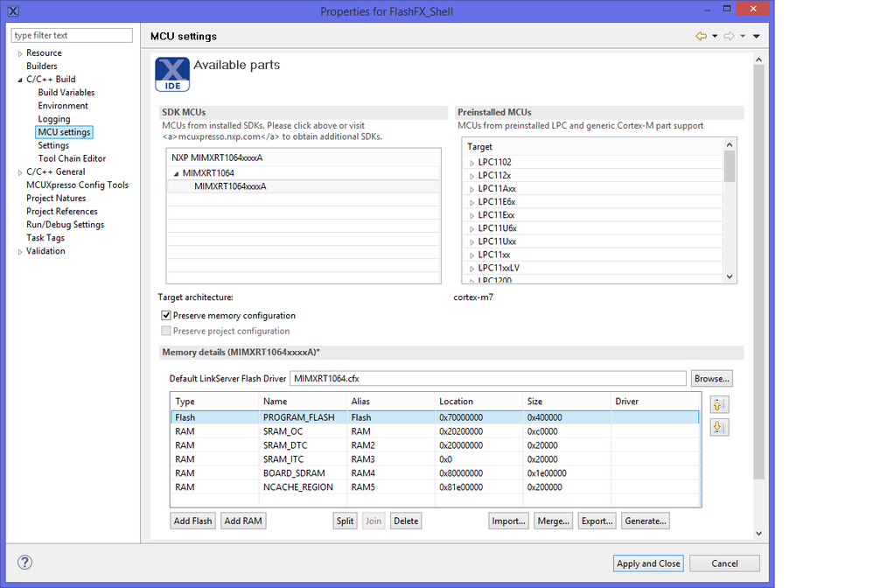Click the MCUXpresso IDE logo icon
This screenshot has height=588, width=873.
click(x=172, y=74)
